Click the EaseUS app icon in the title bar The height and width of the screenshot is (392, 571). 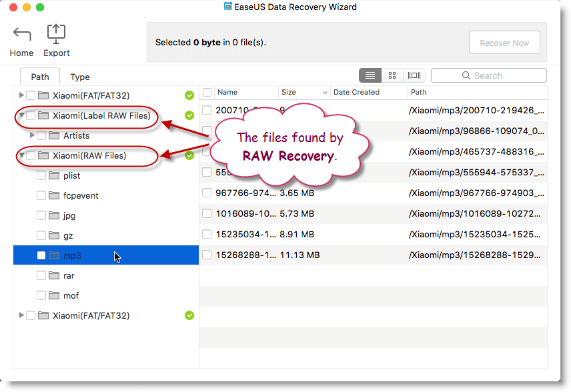coord(228,6)
